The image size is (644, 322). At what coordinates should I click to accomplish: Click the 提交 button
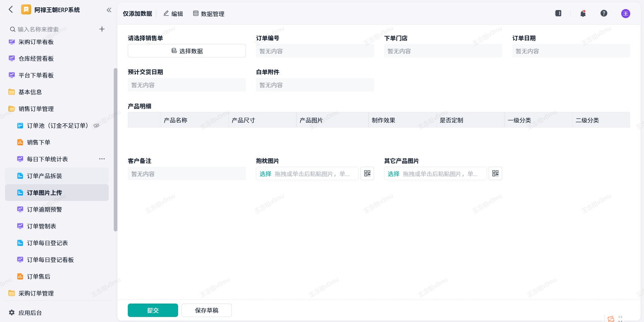tap(153, 310)
